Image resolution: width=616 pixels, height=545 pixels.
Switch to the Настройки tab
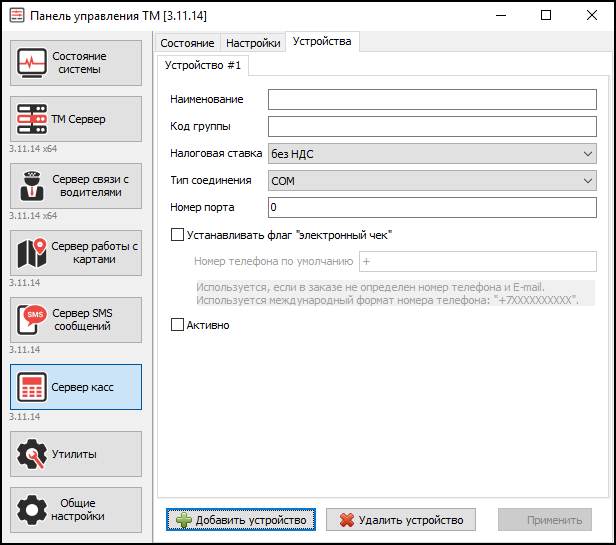pos(252,43)
